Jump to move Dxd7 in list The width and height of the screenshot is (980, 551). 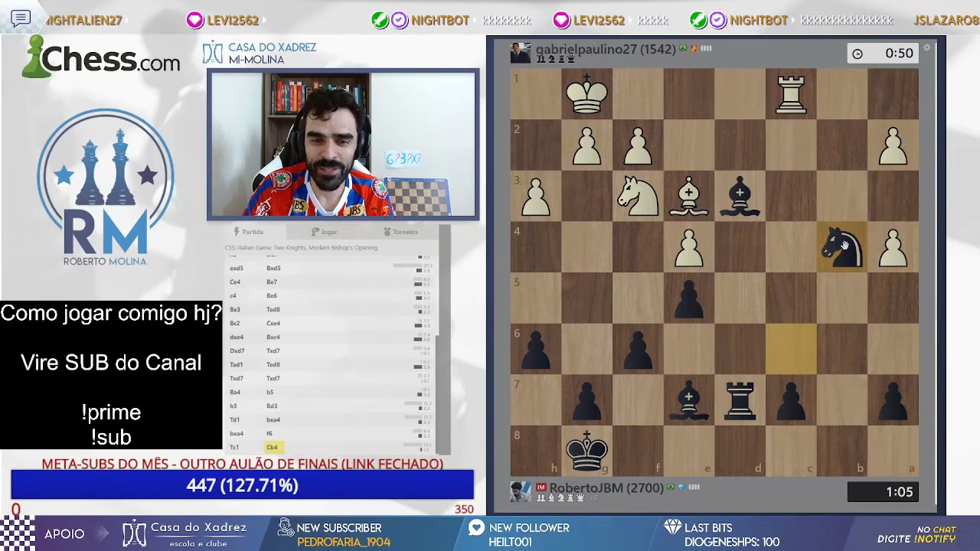point(237,350)
